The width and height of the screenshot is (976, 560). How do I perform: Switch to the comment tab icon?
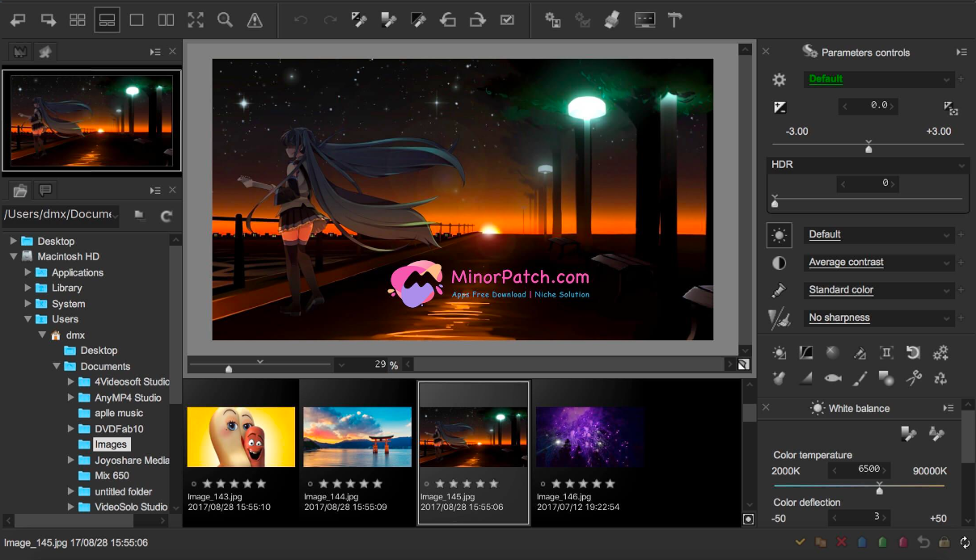(x=45, y=191)
